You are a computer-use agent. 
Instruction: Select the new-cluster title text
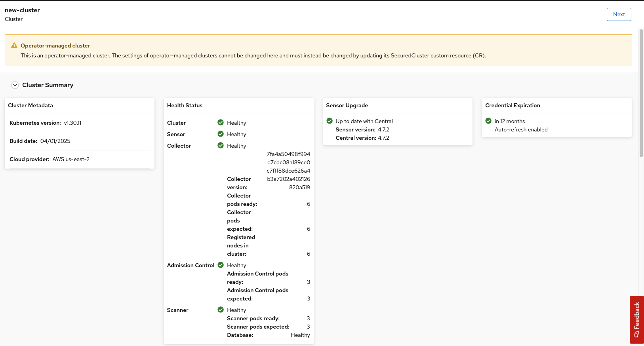22,10
